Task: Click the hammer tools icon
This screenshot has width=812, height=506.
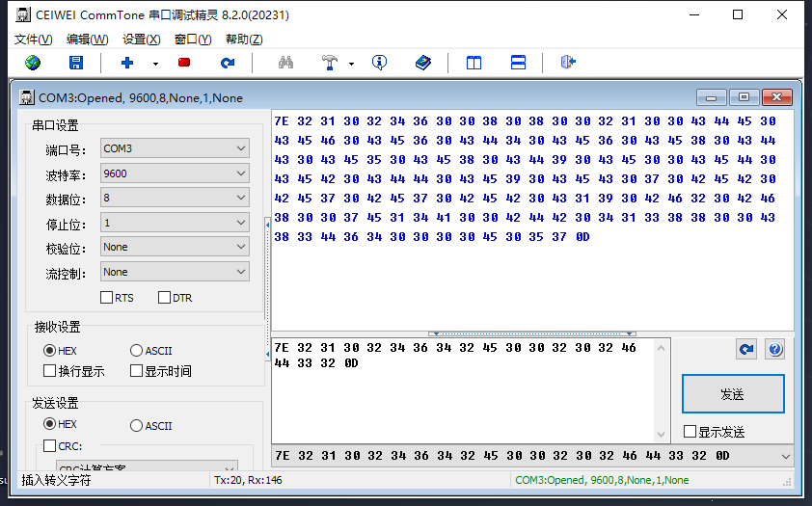Action: (330, 63)
